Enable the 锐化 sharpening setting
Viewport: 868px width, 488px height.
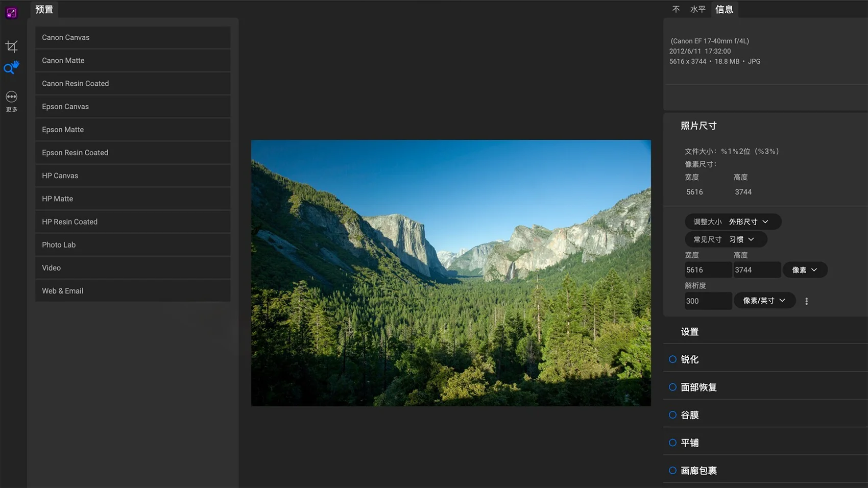pos(672,359)
